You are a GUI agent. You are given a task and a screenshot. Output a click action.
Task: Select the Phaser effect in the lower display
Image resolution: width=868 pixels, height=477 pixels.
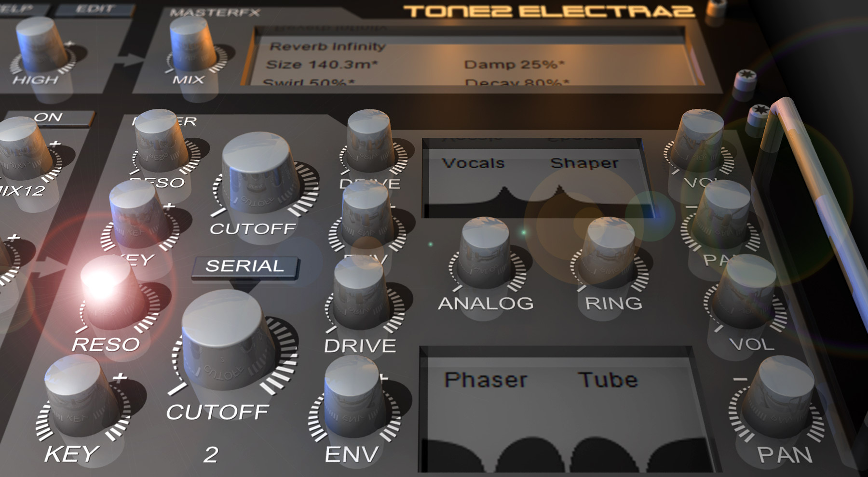(486, 379)
